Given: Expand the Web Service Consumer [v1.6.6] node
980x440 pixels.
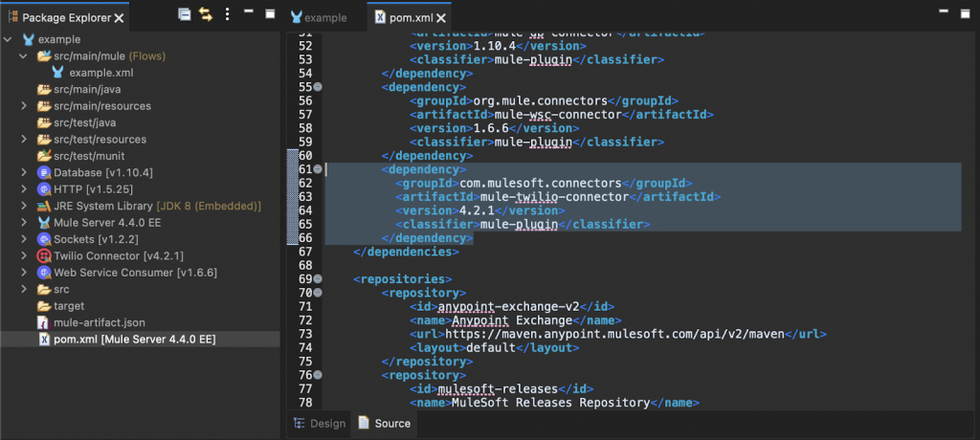Looking at the screenshot, I should tap(24, 273).
